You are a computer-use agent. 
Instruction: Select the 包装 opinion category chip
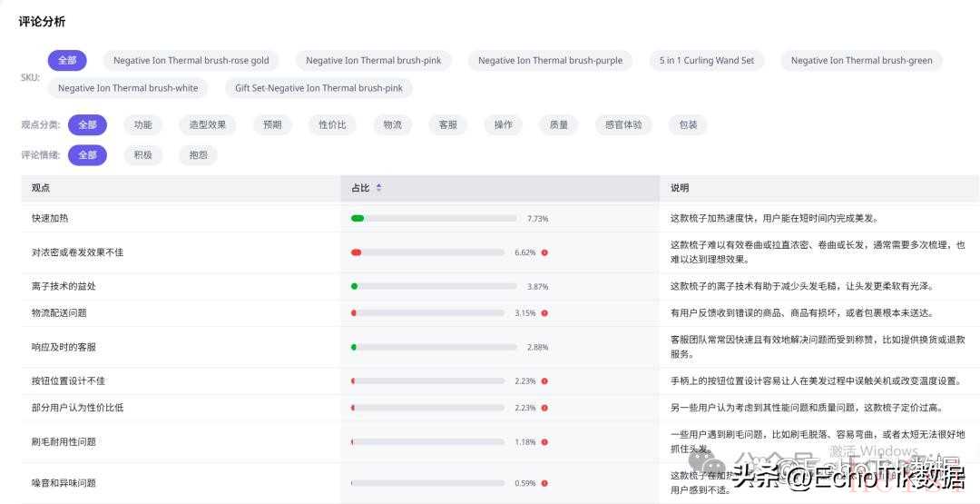coord(688,124)
